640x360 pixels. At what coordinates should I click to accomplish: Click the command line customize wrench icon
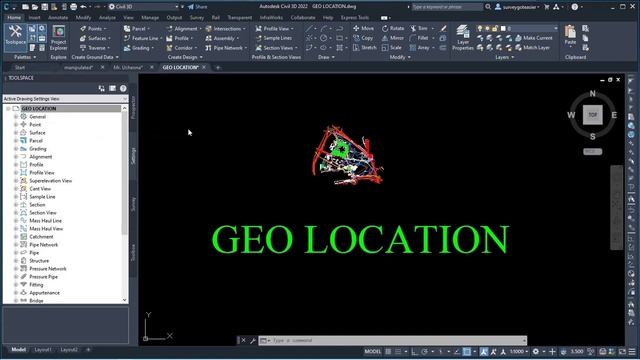[x=253, y=340]
